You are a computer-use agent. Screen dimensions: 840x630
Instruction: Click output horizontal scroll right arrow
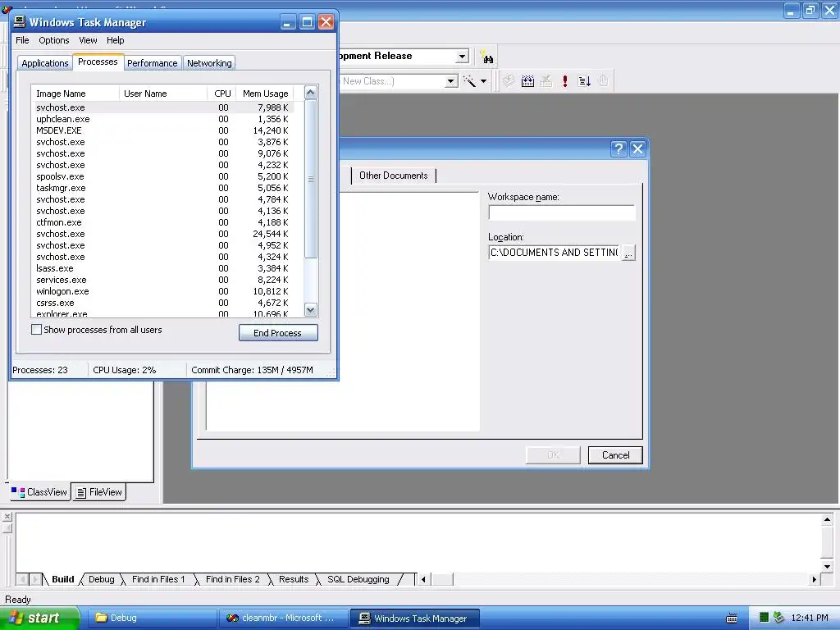coord(815,579)
